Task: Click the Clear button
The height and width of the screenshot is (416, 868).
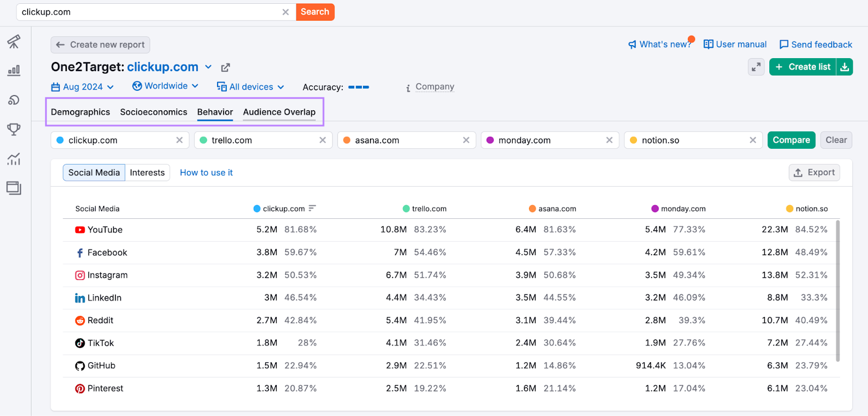Action: pyautogui.click(x=836, y=140)
